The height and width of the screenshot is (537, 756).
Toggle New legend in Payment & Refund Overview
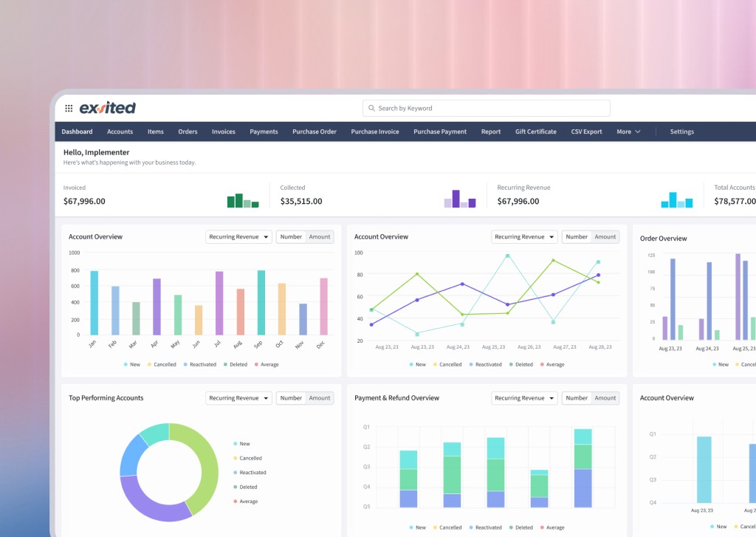(x=418, y=527)
